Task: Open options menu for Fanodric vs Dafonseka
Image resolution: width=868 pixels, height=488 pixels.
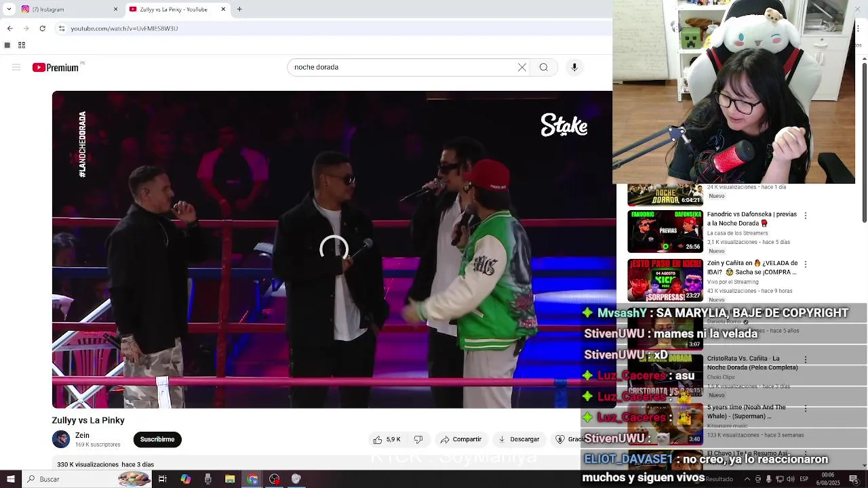Action: click(x=806, y=216)
